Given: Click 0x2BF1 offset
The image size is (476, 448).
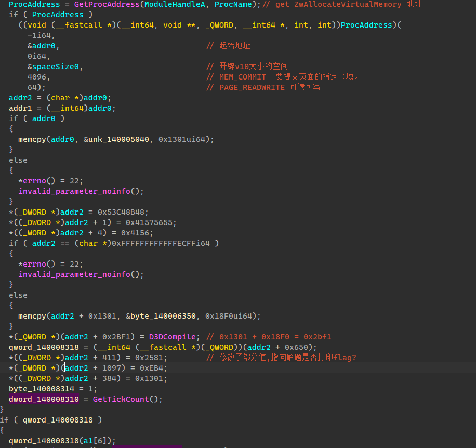Looking at the screenshot, I should (x=116, y=337).
